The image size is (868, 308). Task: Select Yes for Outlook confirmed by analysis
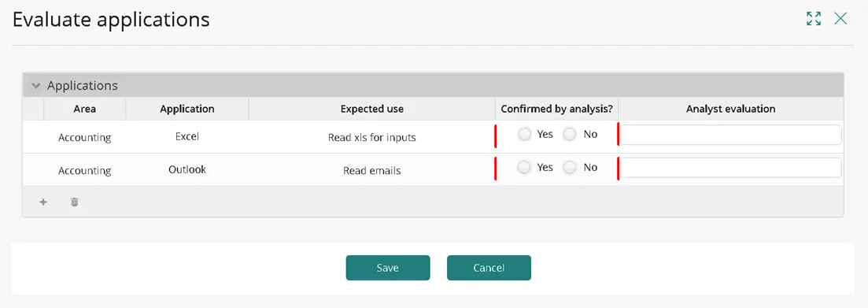click(x=524, y=167)
